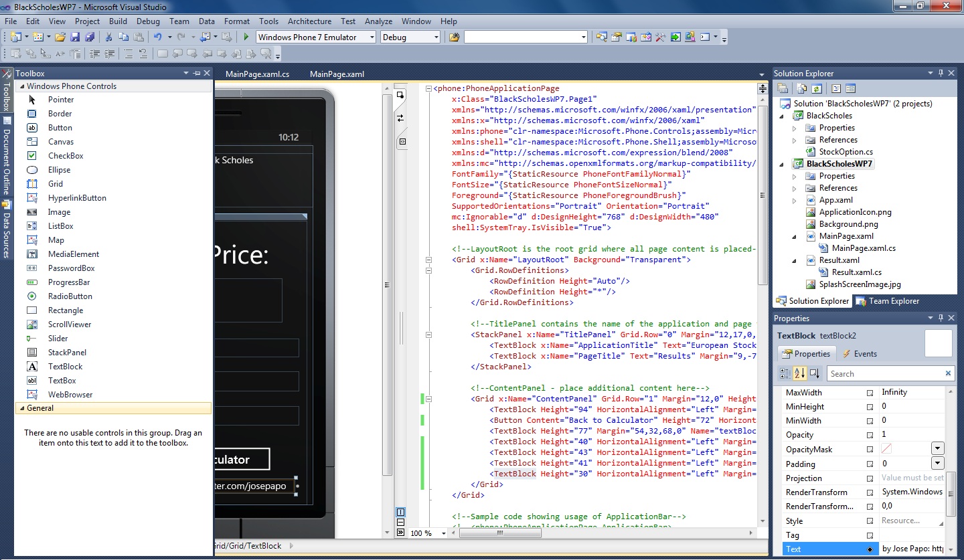
Task: Click the Increase Indent icon
Action: point(110,54)
